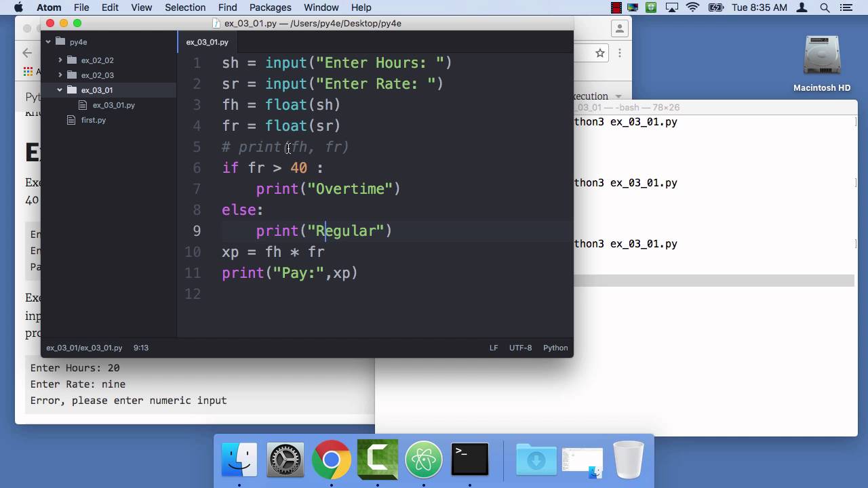Click the Chrome back arrow button
Viewport: 868px width, 488px height.
coord(27,53)
